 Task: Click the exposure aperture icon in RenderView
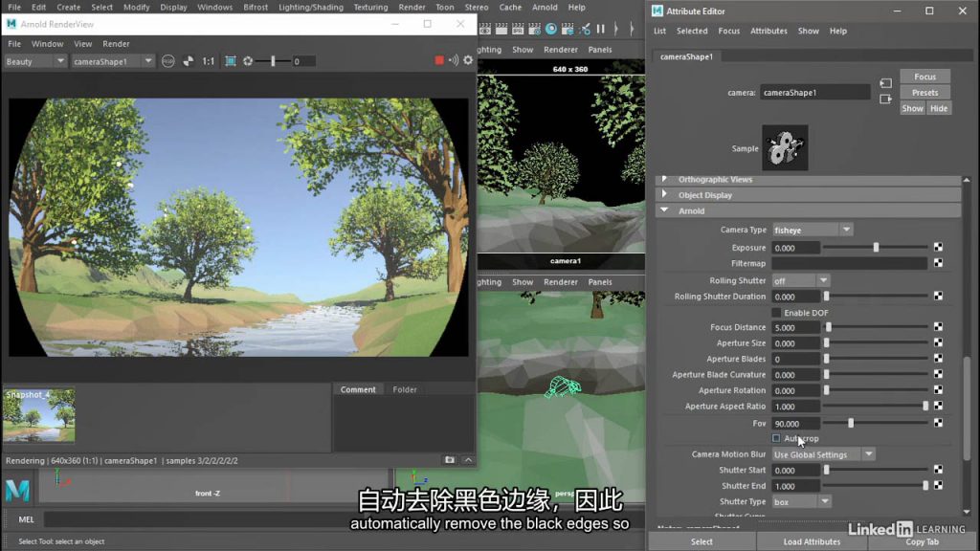coord(248,61)
